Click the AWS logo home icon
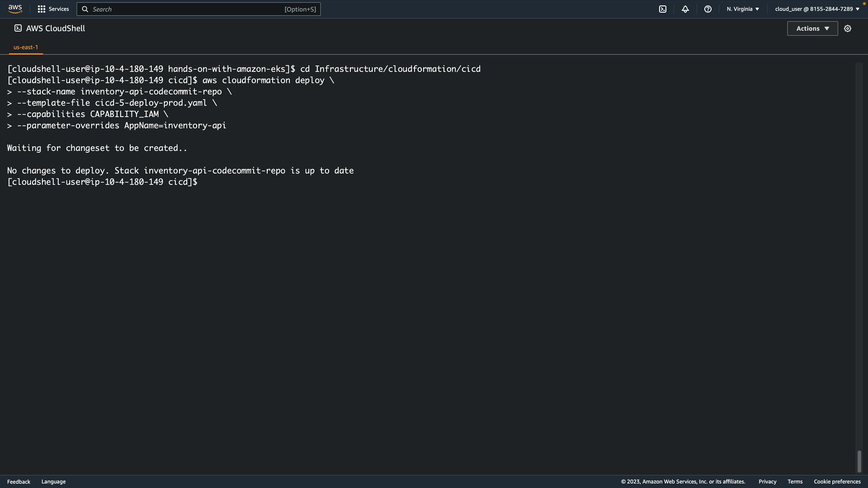 pos(15,9)
